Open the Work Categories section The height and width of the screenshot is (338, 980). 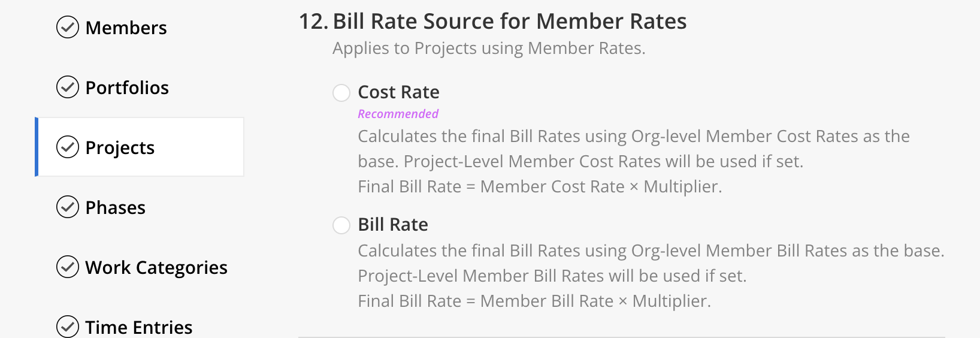pos(156,267)
